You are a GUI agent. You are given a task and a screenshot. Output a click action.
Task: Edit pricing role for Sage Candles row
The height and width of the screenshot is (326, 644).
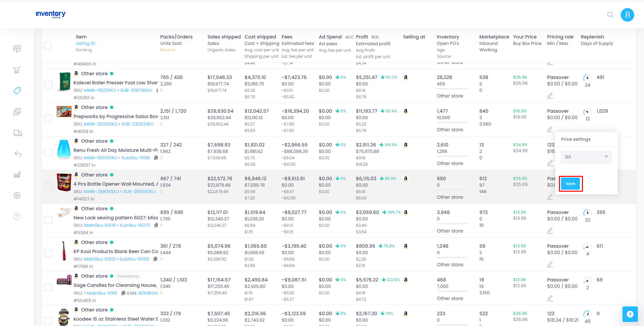tap(550, 298)
